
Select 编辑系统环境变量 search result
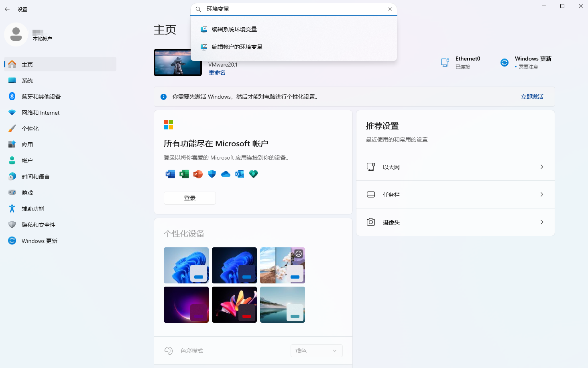tap(234, 29)
